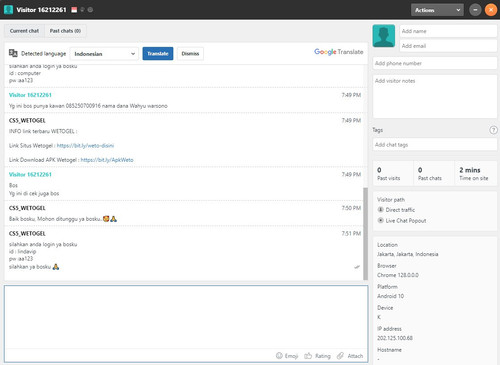
Task: Dismiss the translation bar
Action: point(190,53)
